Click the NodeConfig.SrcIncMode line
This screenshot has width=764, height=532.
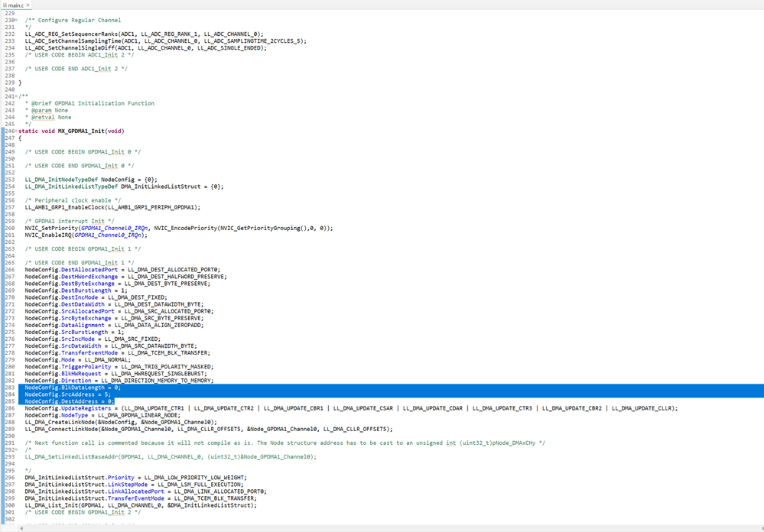(x=93, y=339)
